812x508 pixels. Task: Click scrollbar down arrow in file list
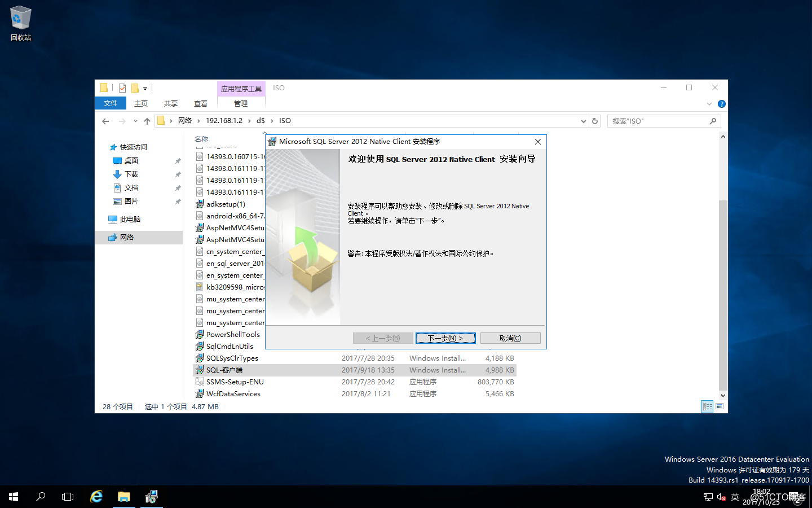click(723, 396)
